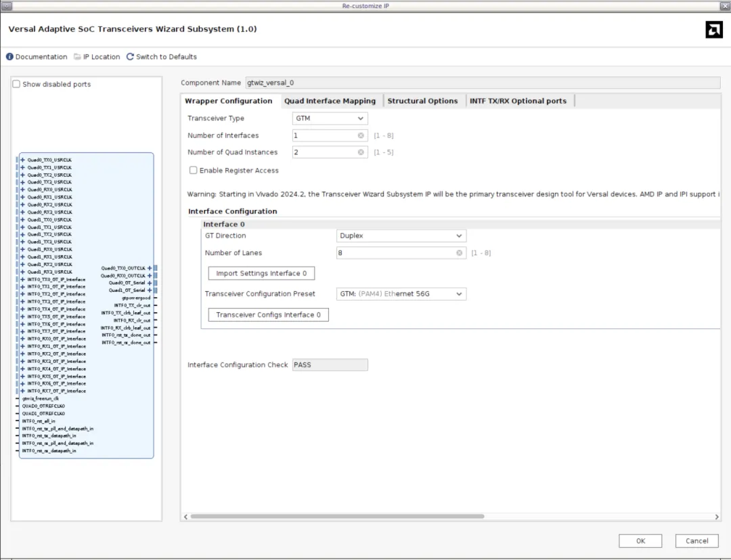Confirm with the OK button
This screenshot has width=731, height=560.
(640, 541)
